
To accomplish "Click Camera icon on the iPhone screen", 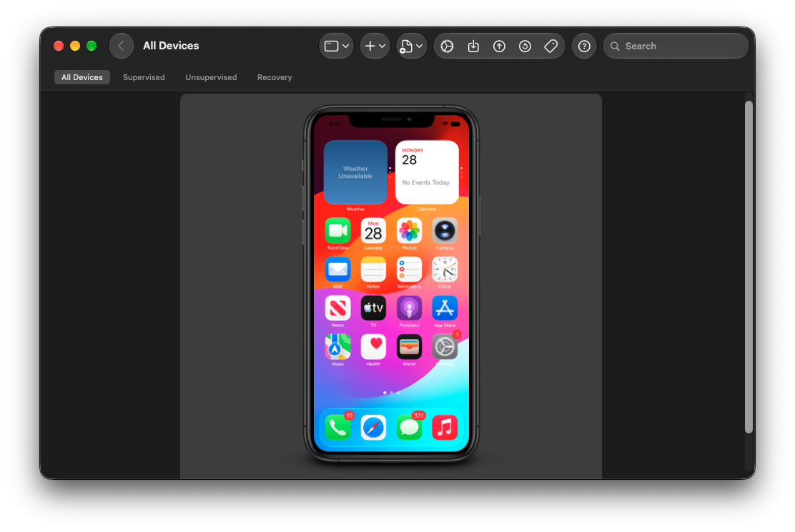I will coord(445,231).
